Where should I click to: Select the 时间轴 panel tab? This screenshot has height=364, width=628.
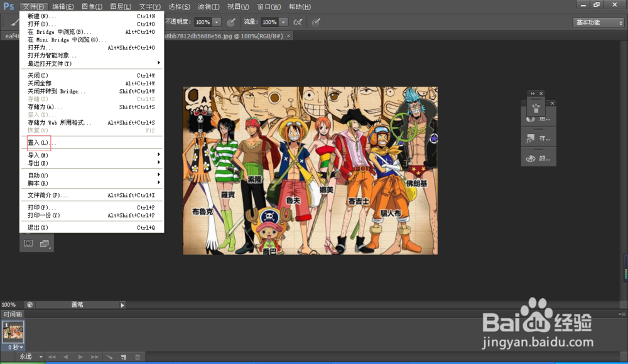(13, 314)
